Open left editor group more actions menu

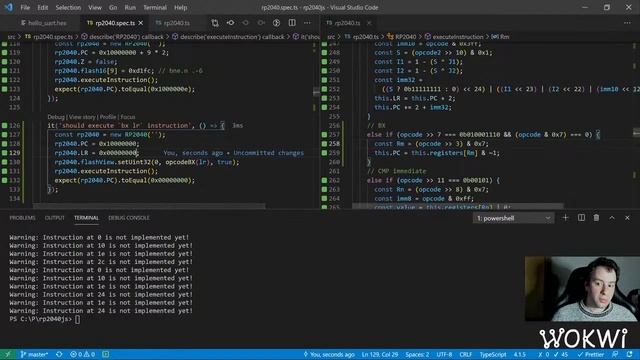click(307, 23)
